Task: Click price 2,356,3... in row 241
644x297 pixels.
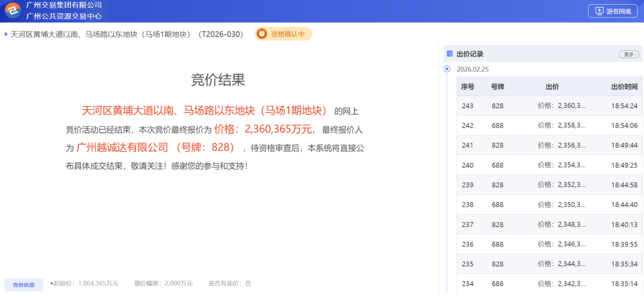Action: click(x=562, y=146)
